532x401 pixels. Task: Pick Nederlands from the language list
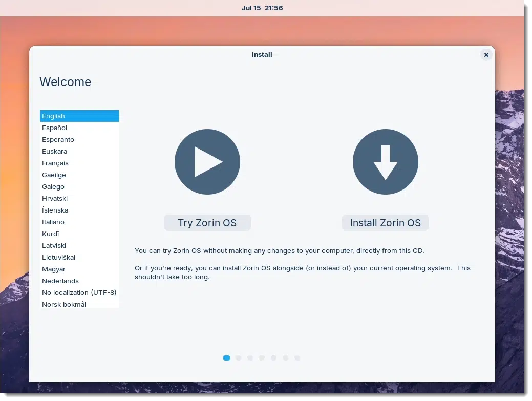79,281
